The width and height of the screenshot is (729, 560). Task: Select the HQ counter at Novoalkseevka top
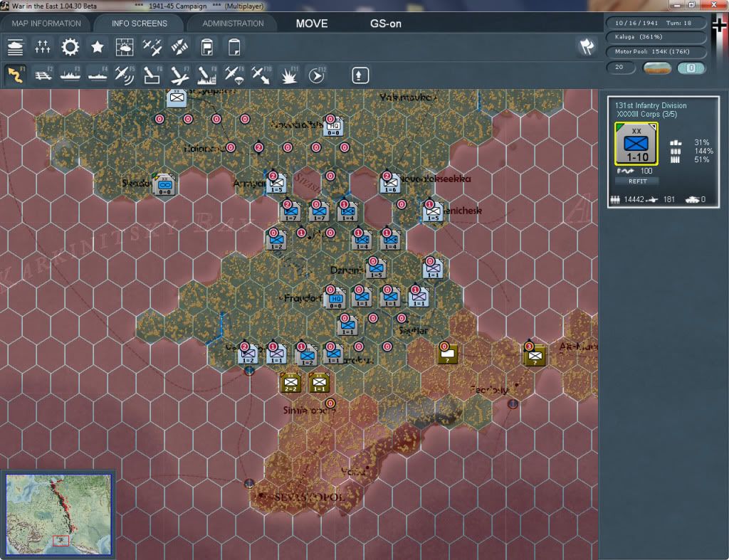click(333, 127)
